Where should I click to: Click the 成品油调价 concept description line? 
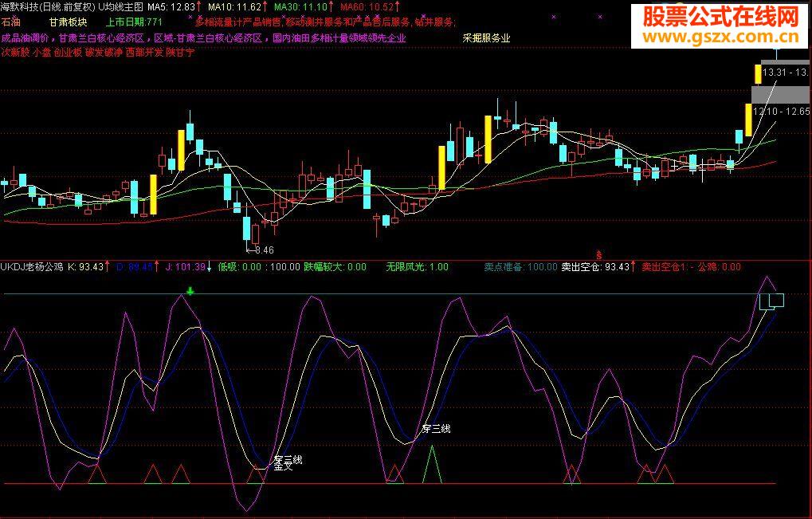203,38
